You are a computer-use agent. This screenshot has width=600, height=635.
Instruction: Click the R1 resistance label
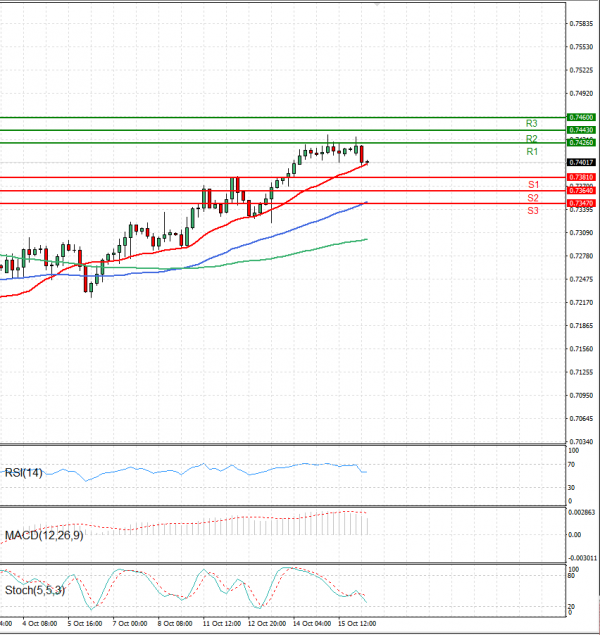tap(532, 152)
